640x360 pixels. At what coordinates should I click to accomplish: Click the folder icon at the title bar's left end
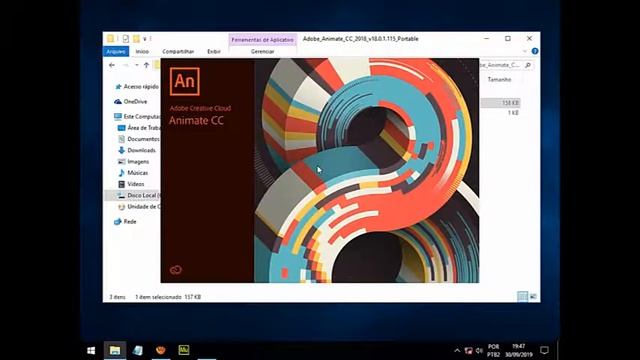pos(110,39)
